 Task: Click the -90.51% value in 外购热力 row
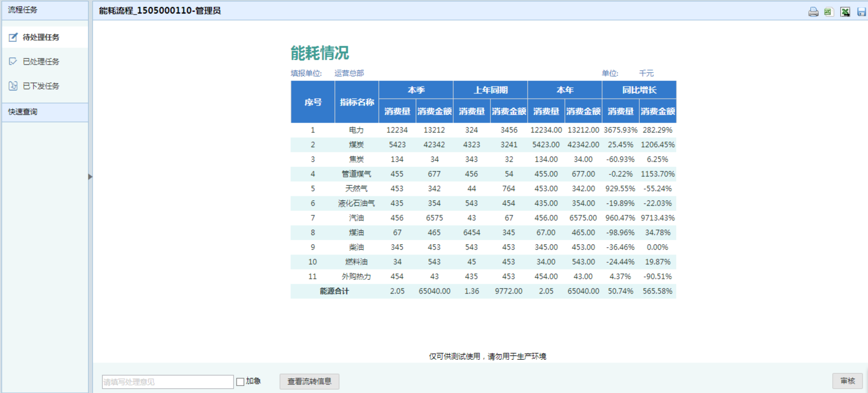click(658, 277)
